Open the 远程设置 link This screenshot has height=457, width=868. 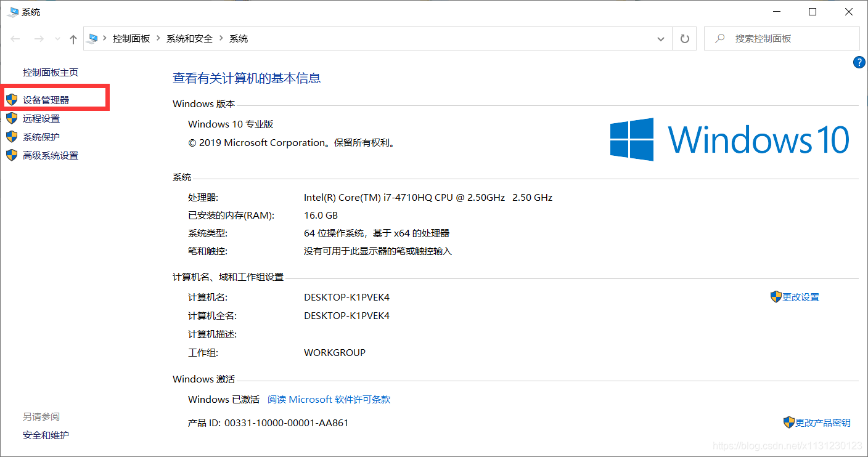(41, 118)
